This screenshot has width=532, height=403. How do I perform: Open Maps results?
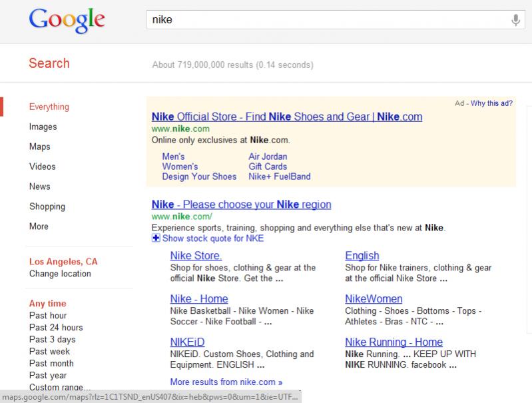tap(40, 147)
